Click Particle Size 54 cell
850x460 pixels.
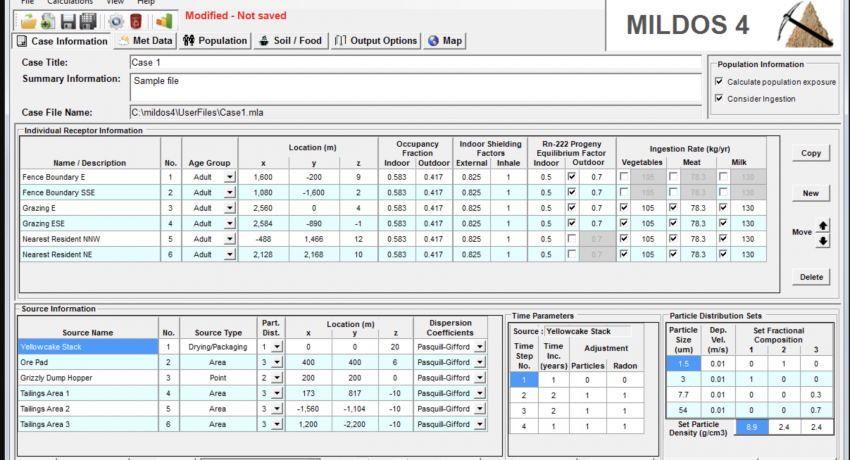pos(684,410)
